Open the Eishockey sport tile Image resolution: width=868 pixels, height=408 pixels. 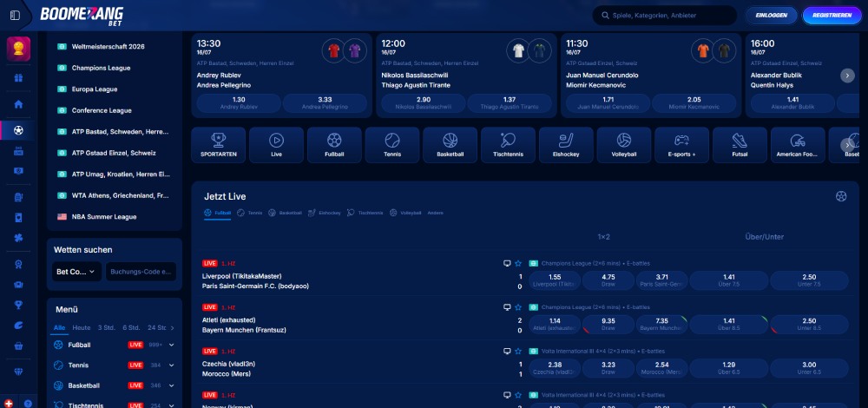point(566,145)
